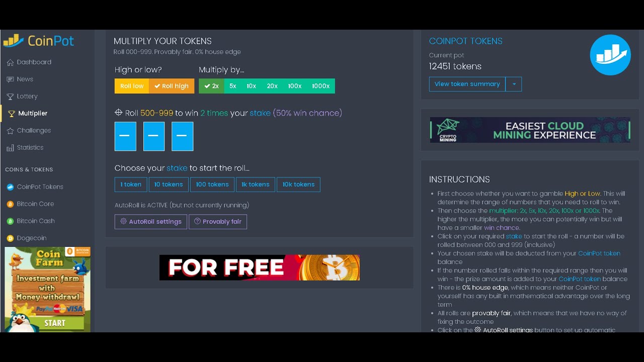Click the AutoRoll is ACTIVE status text
Viewport: 644px width, 362px height.
182,205
